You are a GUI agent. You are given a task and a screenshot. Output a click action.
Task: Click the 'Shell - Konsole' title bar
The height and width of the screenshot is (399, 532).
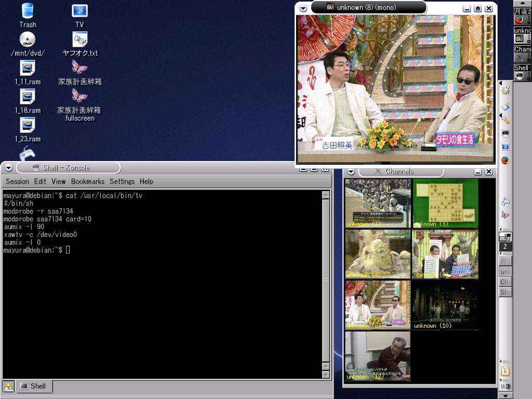pyautogui.click(x=68, y=168)
